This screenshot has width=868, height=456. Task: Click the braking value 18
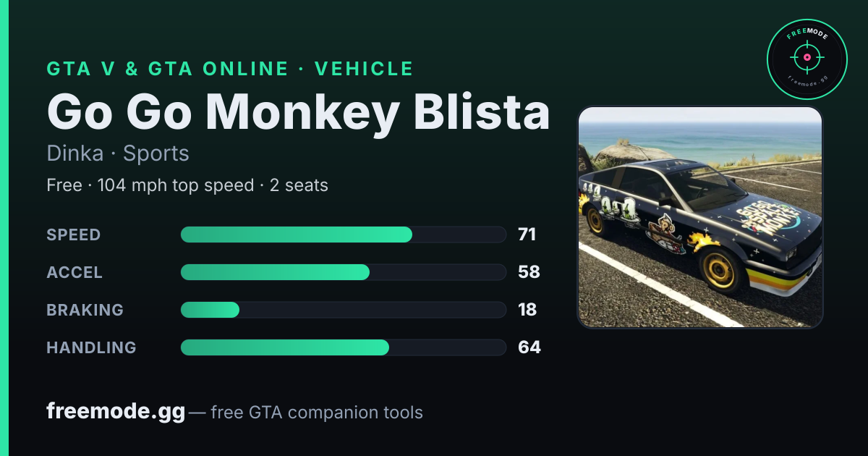coord(527,310)
